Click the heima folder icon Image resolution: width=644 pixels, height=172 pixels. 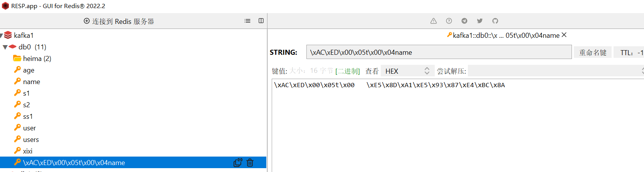17,58
